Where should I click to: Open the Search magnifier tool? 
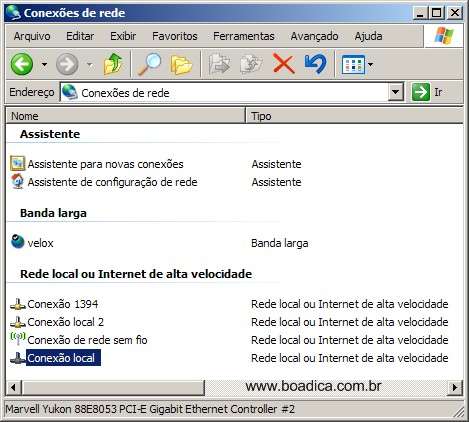(x=149, y=64)
